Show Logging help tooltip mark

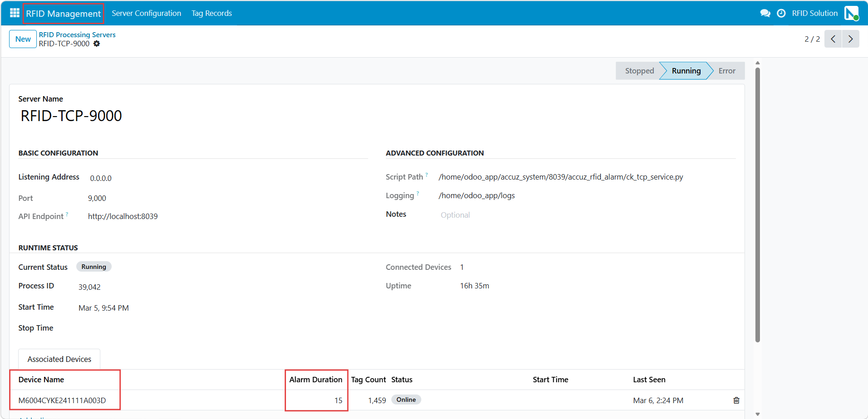[x=418, y=193]
